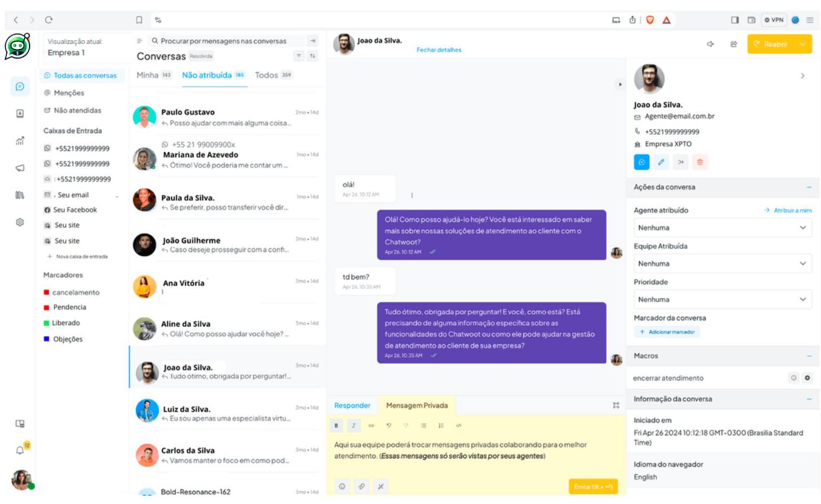Open the Settings gear in sidebar
The image size is (821, 504).
coord(20,222)
